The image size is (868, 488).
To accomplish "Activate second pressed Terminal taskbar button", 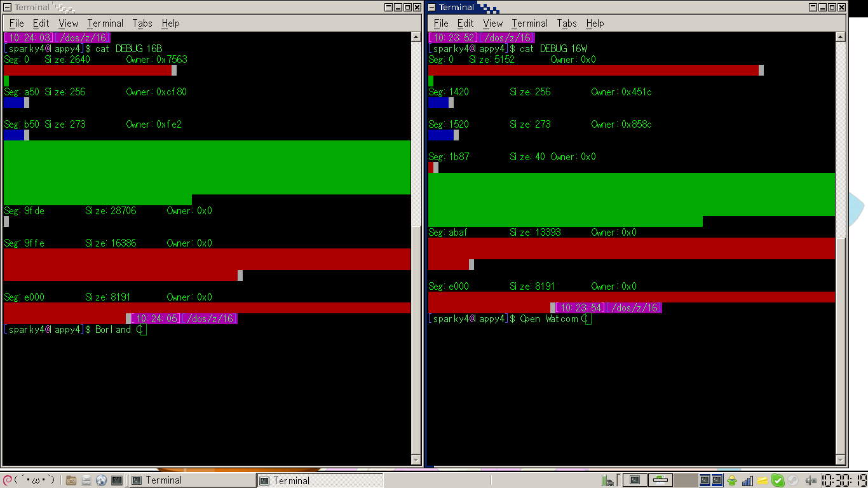I will pyautogui.click(x=320, y=480).
